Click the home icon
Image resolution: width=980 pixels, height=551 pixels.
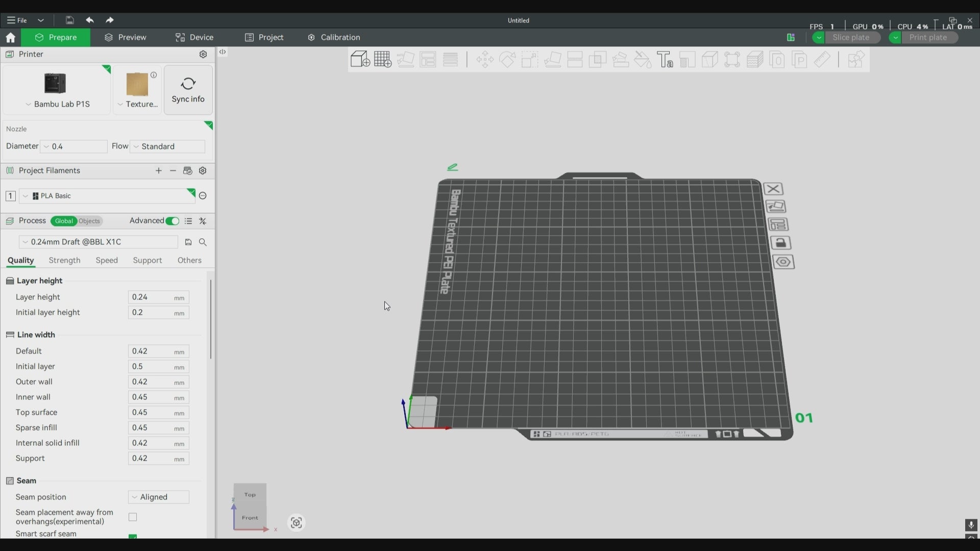coord(10,37)
